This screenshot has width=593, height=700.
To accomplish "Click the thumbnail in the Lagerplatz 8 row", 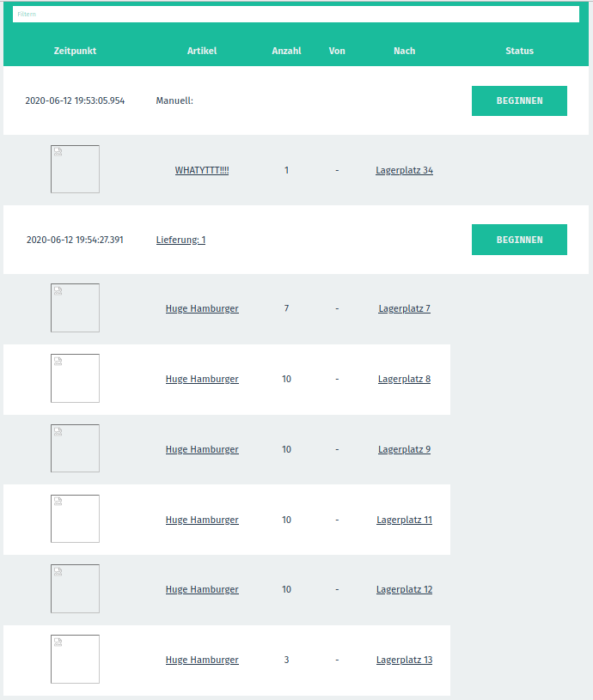I will 75,378.
